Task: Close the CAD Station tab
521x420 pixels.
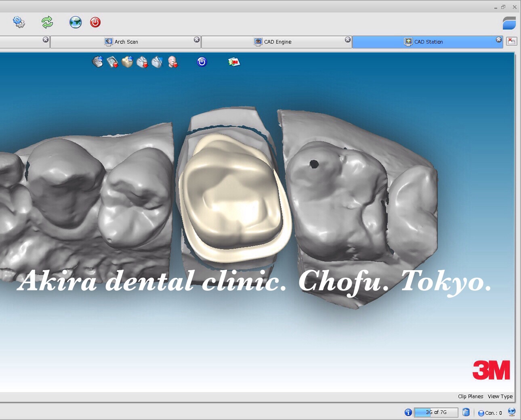Action: point(499,40)
